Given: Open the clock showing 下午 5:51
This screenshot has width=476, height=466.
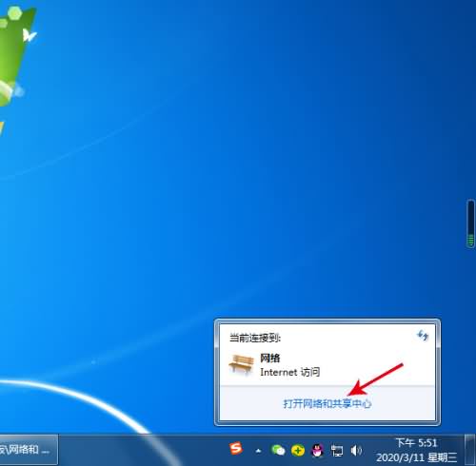Looking at the screenshot, I should point(416,442).
